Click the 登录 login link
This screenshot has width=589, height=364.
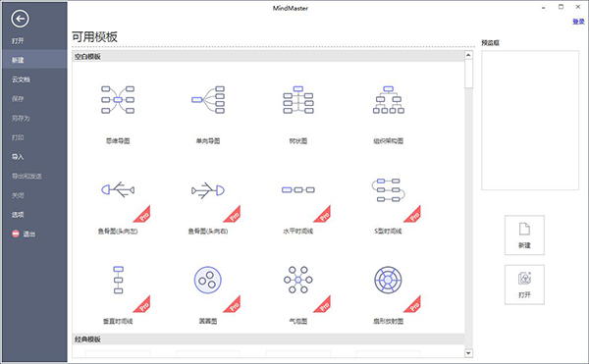click(578, 22)
